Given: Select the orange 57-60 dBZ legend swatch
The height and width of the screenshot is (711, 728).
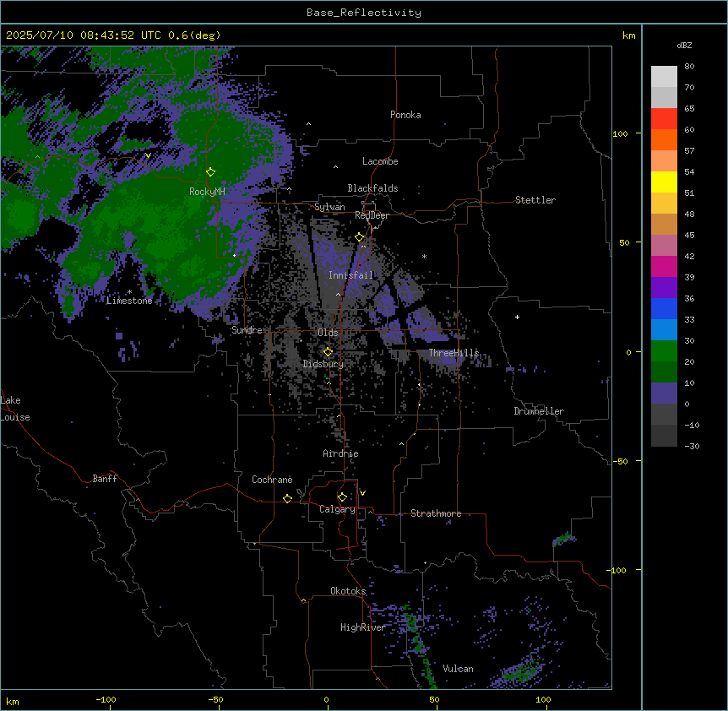Looking at the screenshot, I should [x=664, y=140].
